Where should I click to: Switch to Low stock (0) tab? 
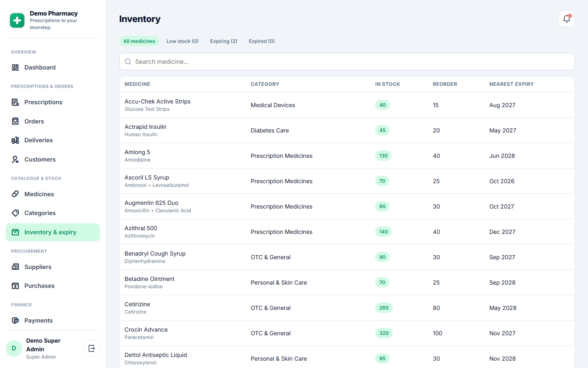(183, 41)
